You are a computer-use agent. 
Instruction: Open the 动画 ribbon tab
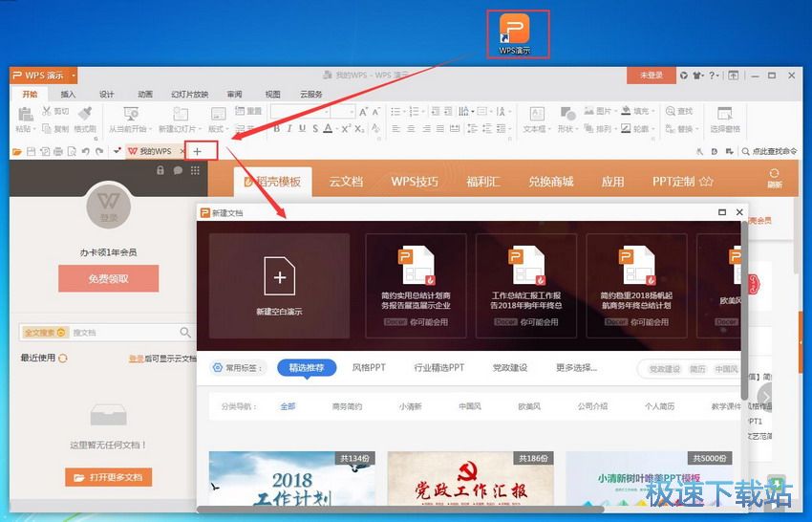[x=145, y=95]
